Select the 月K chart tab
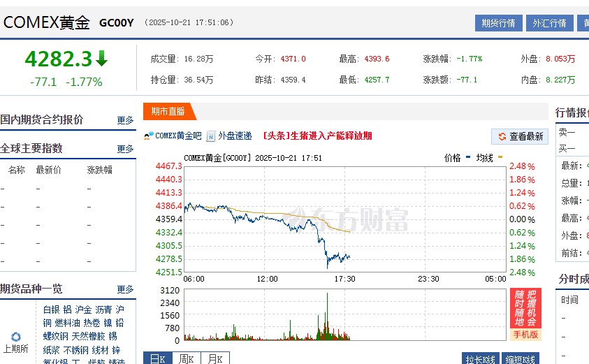 [x=214, y=358]
